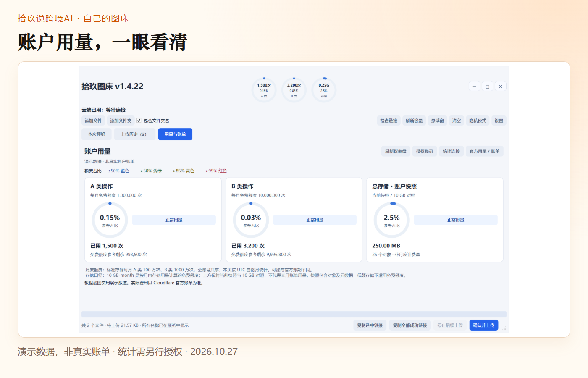Click the 已用 3,200 次 value
This screenshot has height=378, width=588.
[248, 246]
